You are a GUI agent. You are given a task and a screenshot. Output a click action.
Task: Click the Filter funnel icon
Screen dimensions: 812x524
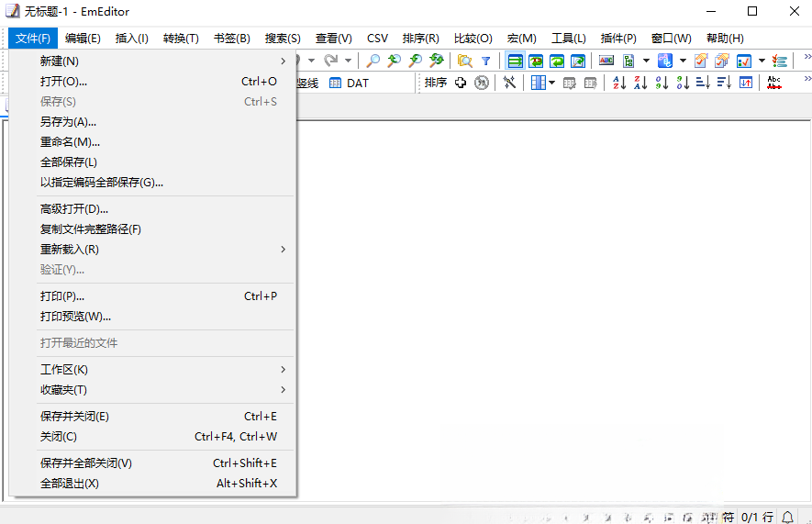(485, 61)
